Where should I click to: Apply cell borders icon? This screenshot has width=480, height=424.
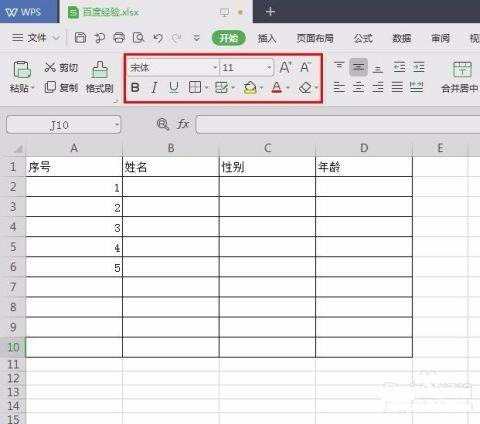195,88
